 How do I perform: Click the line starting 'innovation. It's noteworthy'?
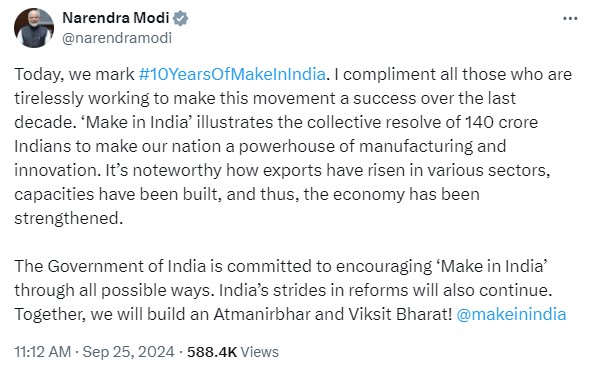tap(282, 170)
